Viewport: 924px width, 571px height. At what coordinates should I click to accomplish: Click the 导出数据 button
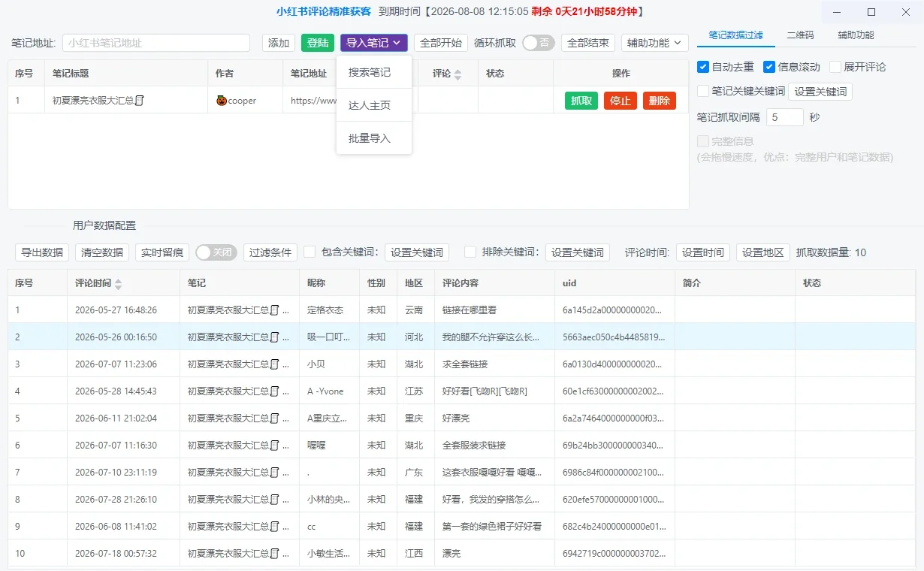(42, 252)
